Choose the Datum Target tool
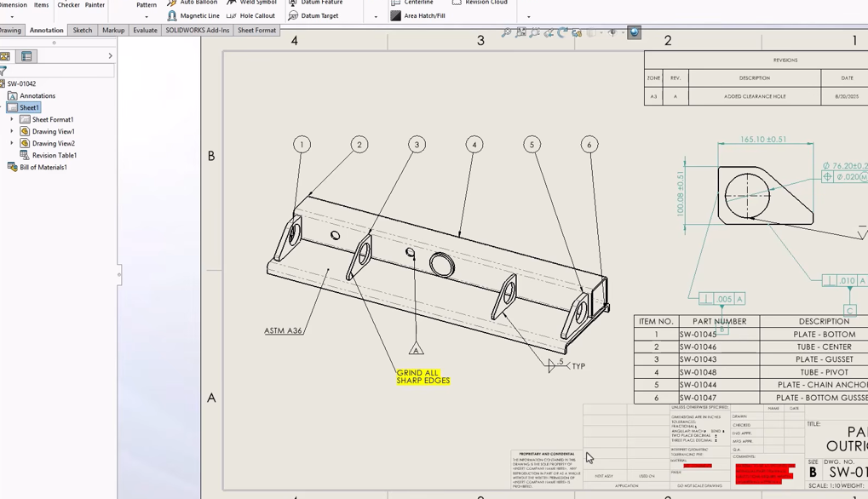 click(313, 15)
